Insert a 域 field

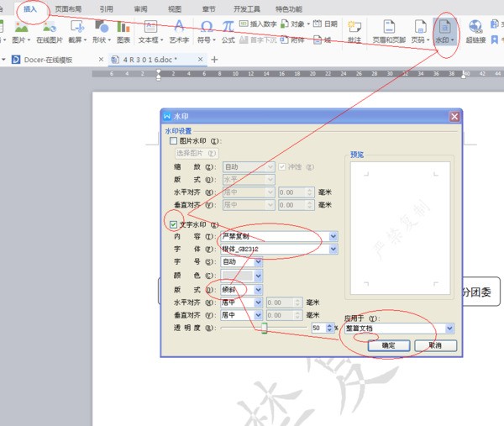point(323,39)
